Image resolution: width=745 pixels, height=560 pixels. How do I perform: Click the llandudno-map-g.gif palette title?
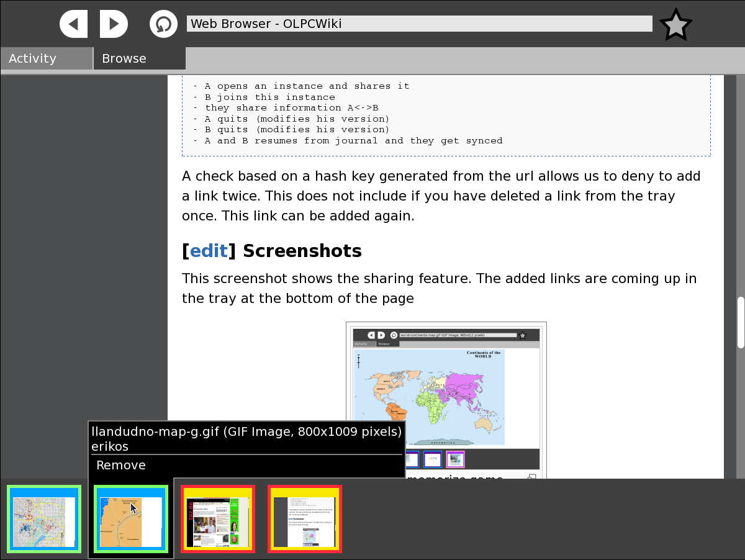point(246,431)
